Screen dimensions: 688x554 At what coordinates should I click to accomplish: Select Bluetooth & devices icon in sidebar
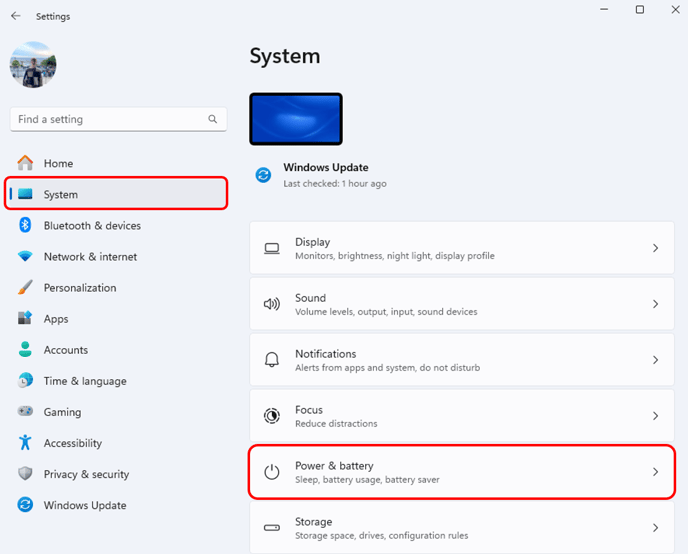[x=25, y=225]
